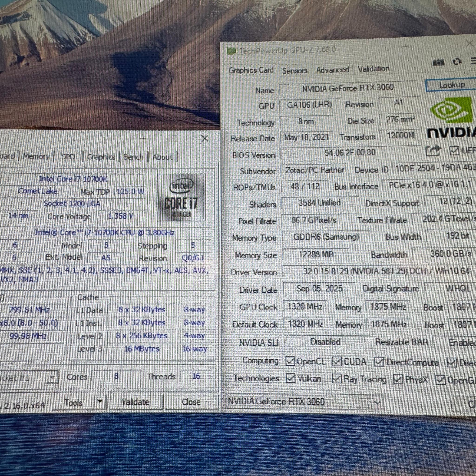Click the BIOS Version field 94.06.2F.00.80
This screenshot has height=476, width=476.
[350, 152]
